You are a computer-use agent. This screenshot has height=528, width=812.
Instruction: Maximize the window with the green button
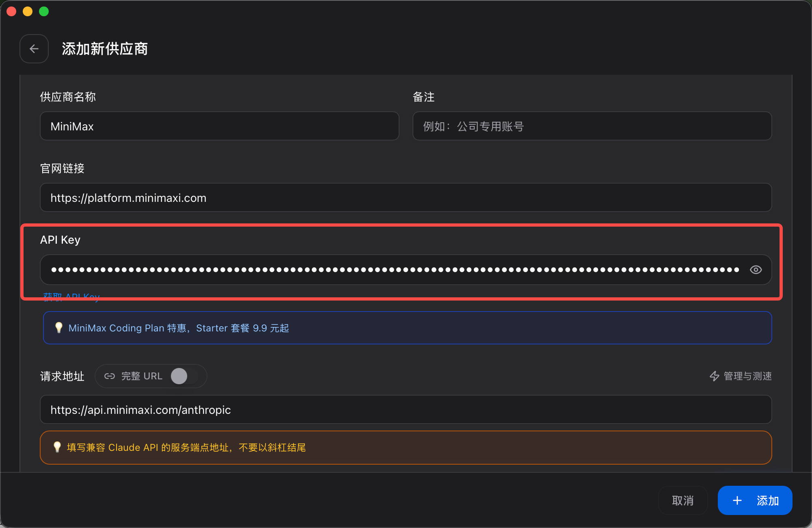pyautogui.click(x=44, y=11)
